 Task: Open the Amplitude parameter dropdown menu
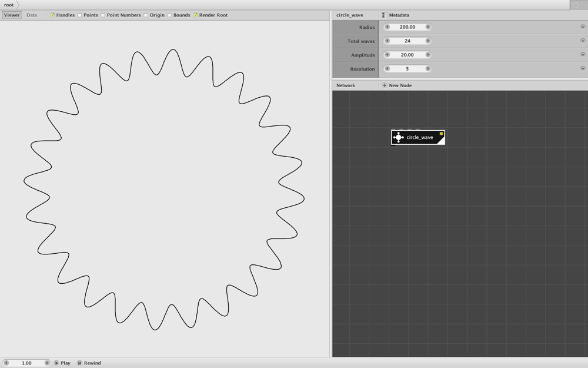tap(583, 55)
